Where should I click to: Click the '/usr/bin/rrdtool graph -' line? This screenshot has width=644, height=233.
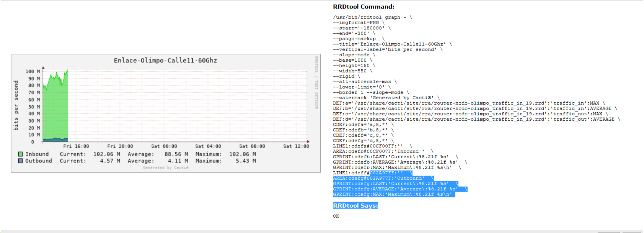pos(373,17)
